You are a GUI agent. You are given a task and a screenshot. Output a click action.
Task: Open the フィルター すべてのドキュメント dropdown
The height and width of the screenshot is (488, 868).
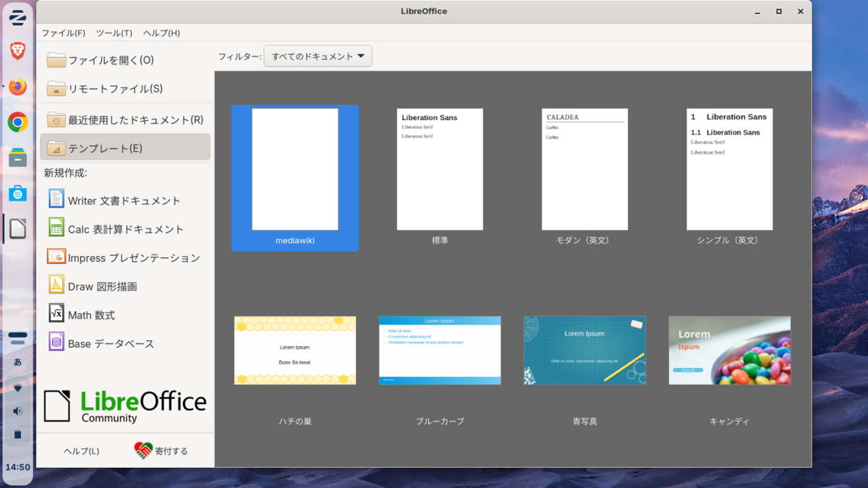click(318, 56)
